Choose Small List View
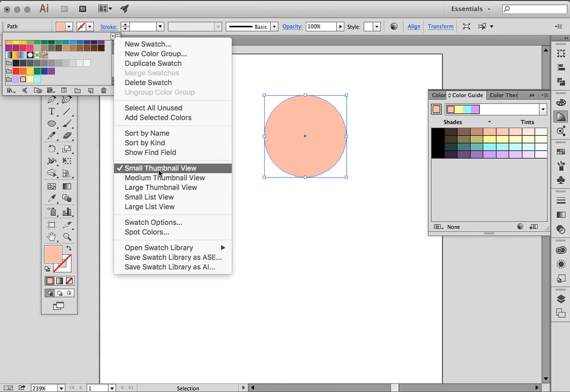The height and width of the screenshot is (392, 570). (x=173, y=197)
